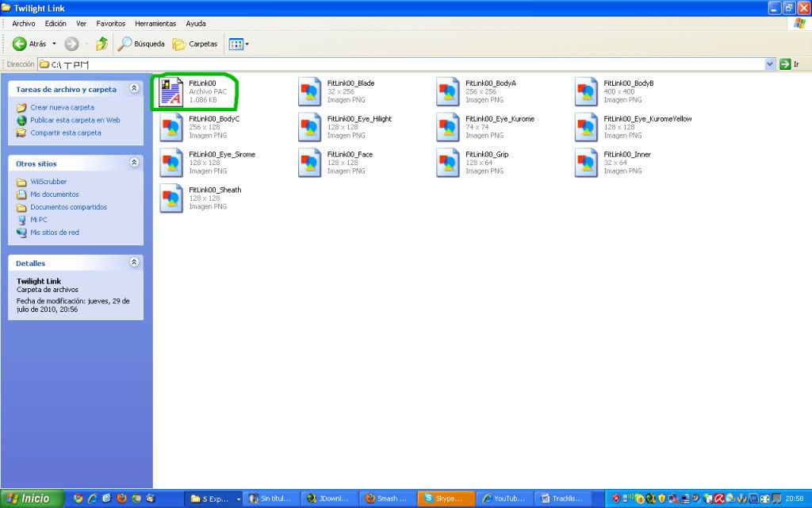
Task: Select the FitLink00_Eye_Kurome image icon
Action: (x=448, y=128)
